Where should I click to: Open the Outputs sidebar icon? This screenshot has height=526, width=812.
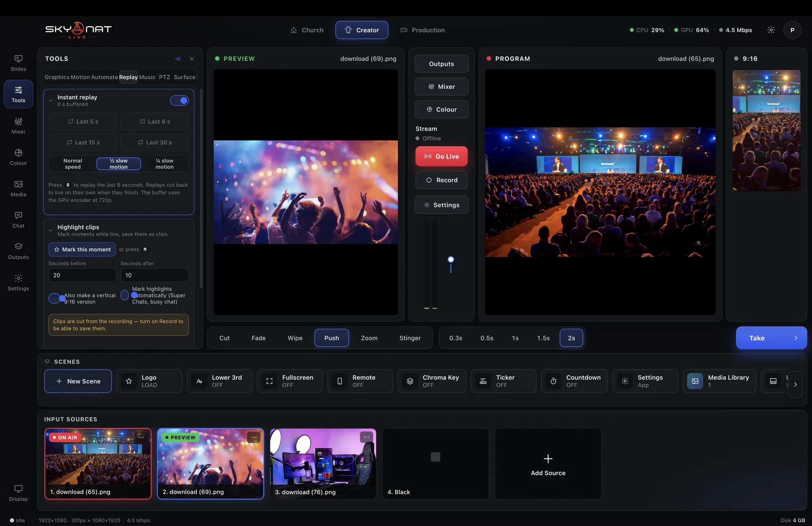pyautogui.click(x=18, y=251)
